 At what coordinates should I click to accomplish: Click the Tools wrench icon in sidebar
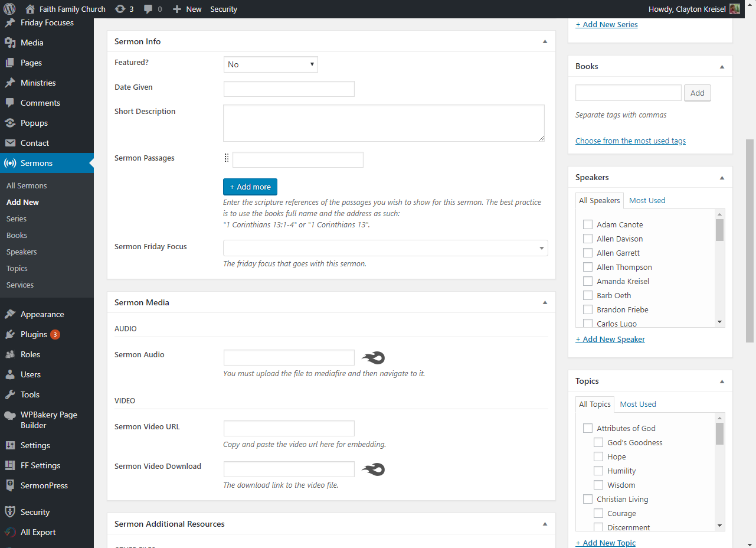tap(10, 394)
